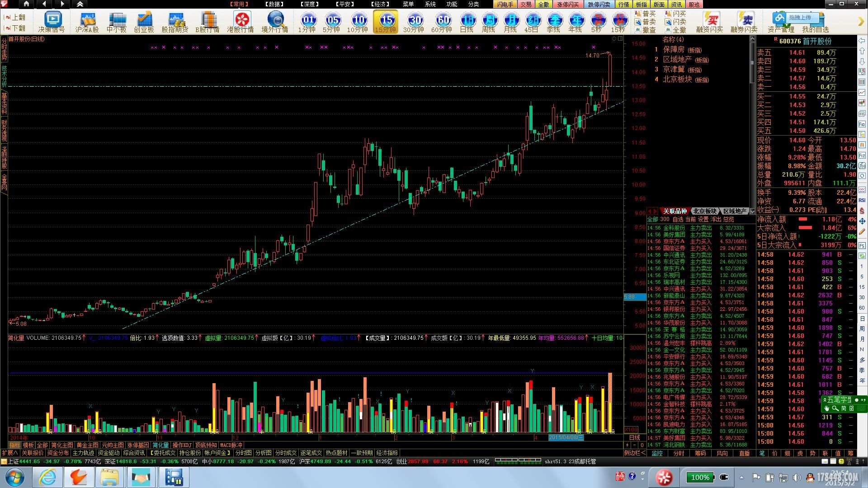
Task: Switch chart to 月线 monthly period
Action: coord(511,22)
